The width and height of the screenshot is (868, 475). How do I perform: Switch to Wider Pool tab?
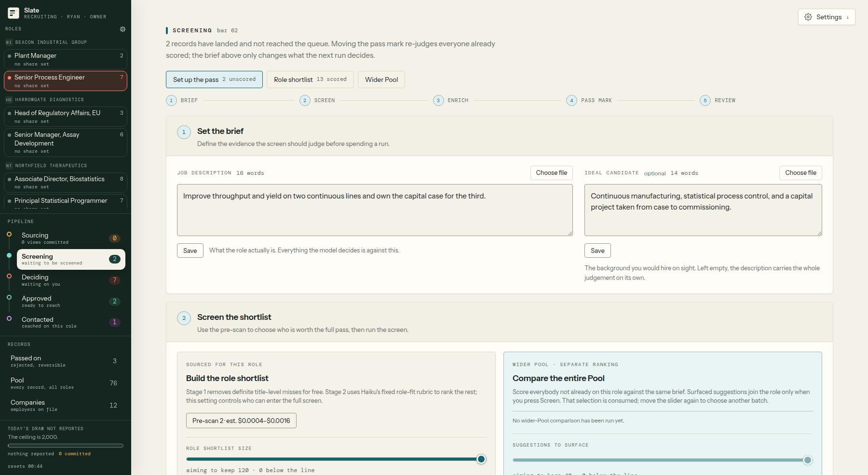[x=381, y=79]
